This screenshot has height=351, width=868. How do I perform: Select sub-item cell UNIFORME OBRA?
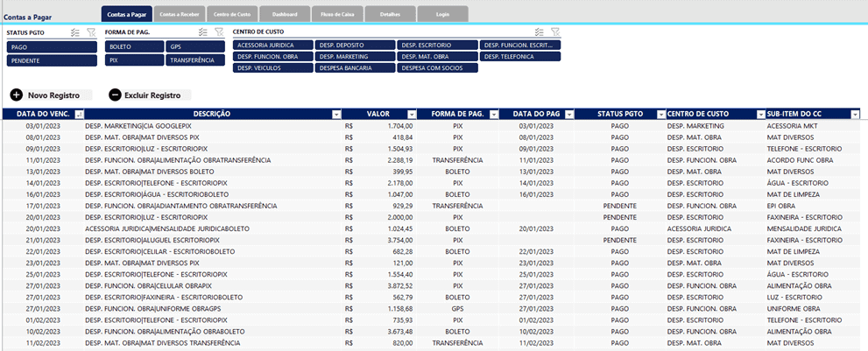tap(813, 308)
